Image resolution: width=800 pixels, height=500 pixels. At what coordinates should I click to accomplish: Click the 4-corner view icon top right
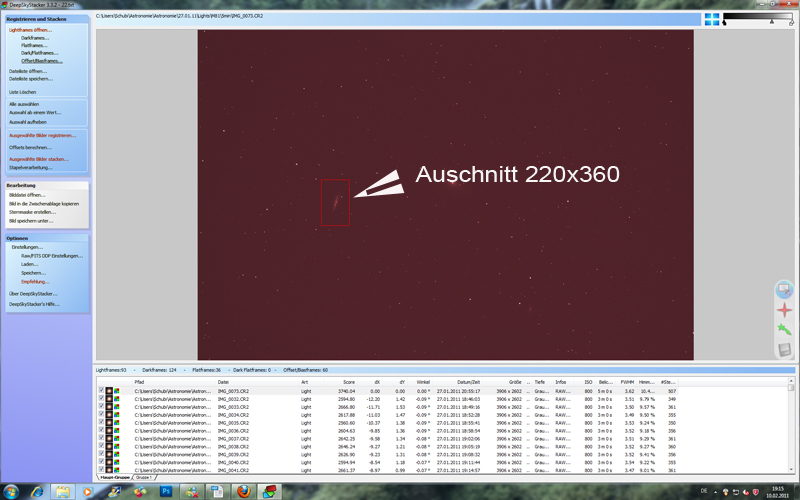pos(711,18)
